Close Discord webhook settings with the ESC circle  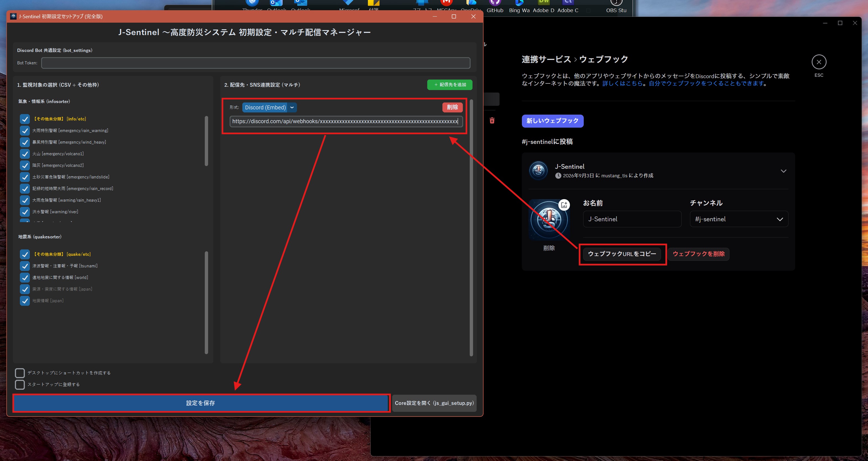click(819, 62)
